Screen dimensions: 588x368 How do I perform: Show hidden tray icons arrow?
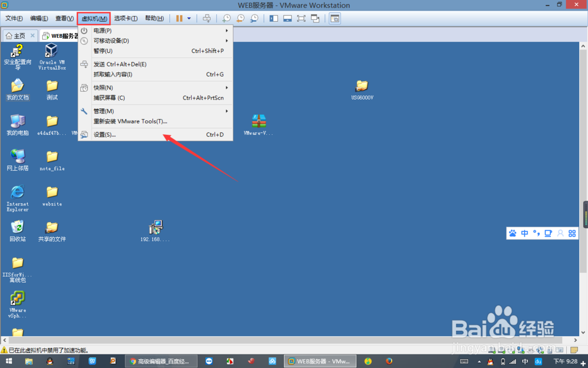pyautogui.click(x=479, y=362)
